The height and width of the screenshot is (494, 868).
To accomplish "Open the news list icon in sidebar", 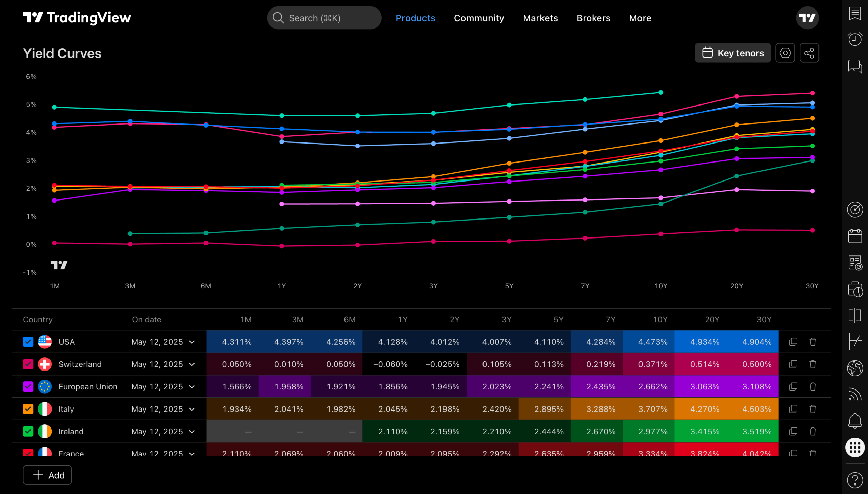I will pos(855,263).
